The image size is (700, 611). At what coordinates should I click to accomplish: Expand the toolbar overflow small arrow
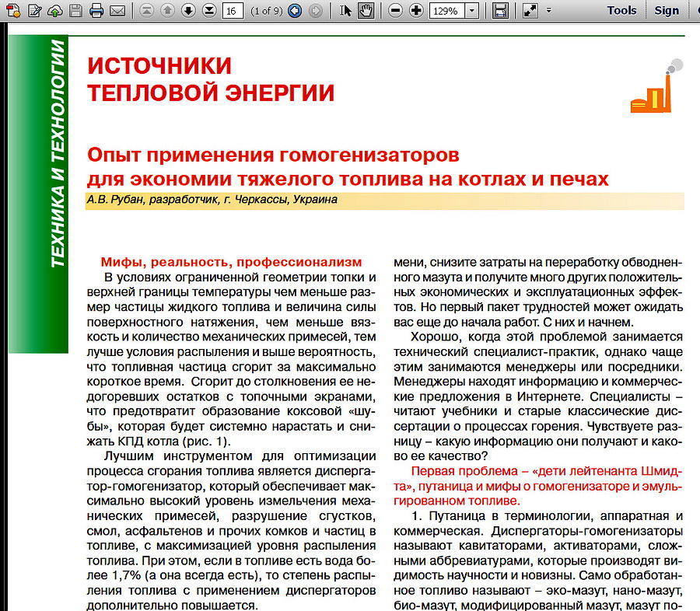pyautogui.click(x=548, y=10)
